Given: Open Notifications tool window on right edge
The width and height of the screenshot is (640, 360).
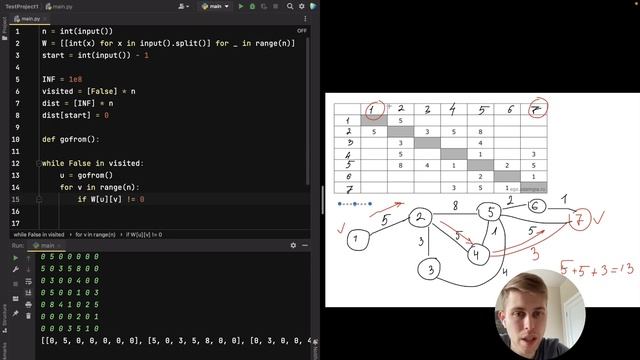Looking at the screenshot, I should click(315, 349).
